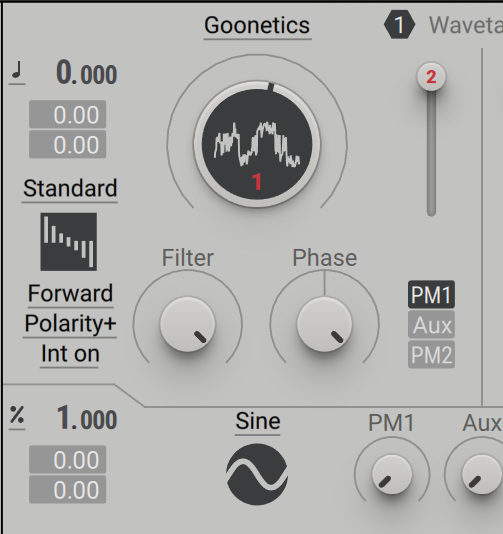
Task: Click the Int on option
Action: (70, 354)
